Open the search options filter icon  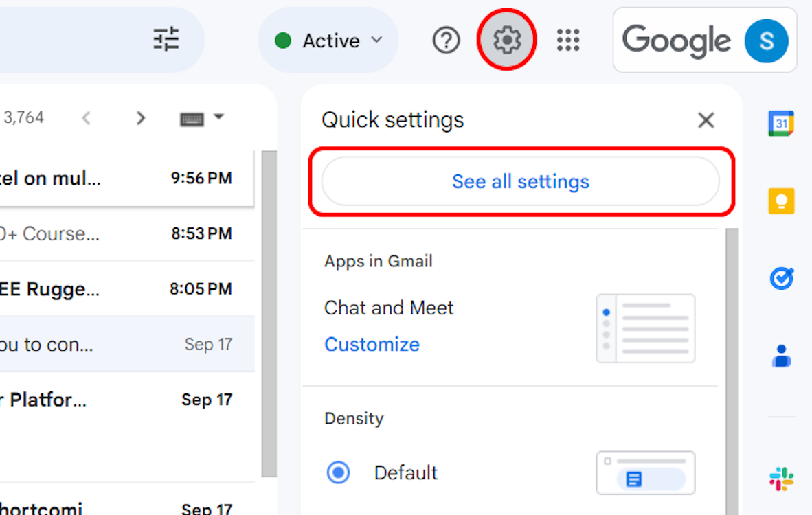(x=166, y=40)
